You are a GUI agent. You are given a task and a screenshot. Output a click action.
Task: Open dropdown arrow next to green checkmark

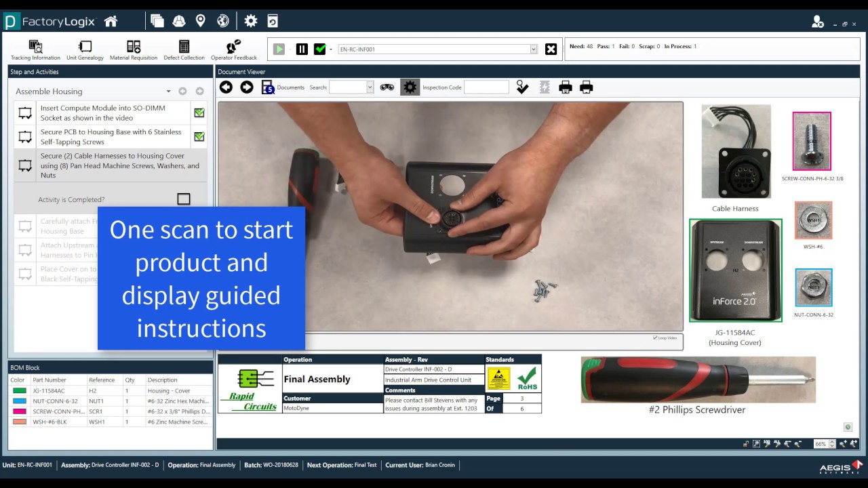coord(331,49)
